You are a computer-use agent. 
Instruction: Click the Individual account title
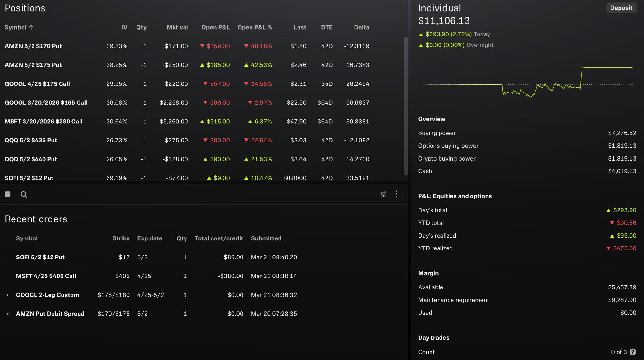[x=440, y=8]
